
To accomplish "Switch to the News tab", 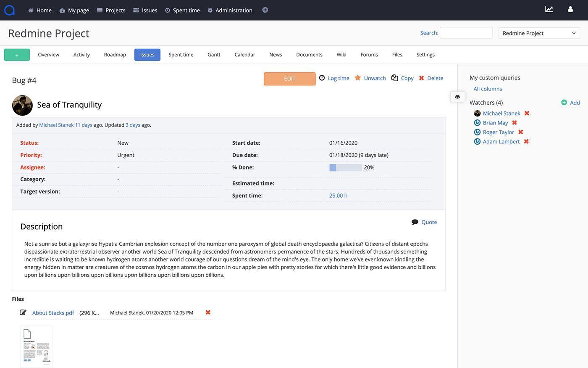I will [x=276, y=55].
